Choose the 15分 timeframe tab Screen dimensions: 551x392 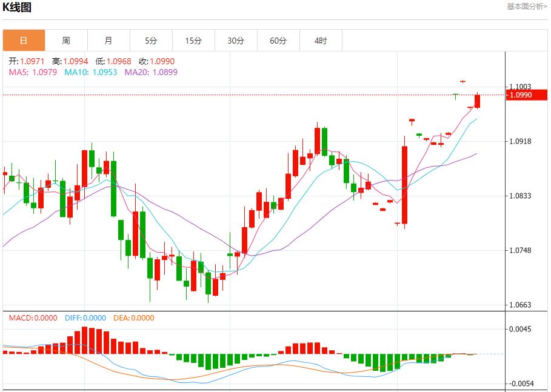click(x=193, y=41)
